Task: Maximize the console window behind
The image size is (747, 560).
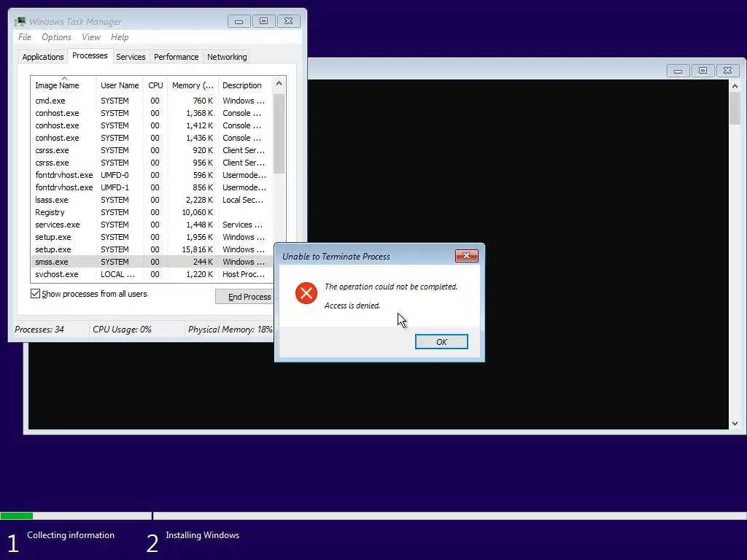Action: [703, 71]
